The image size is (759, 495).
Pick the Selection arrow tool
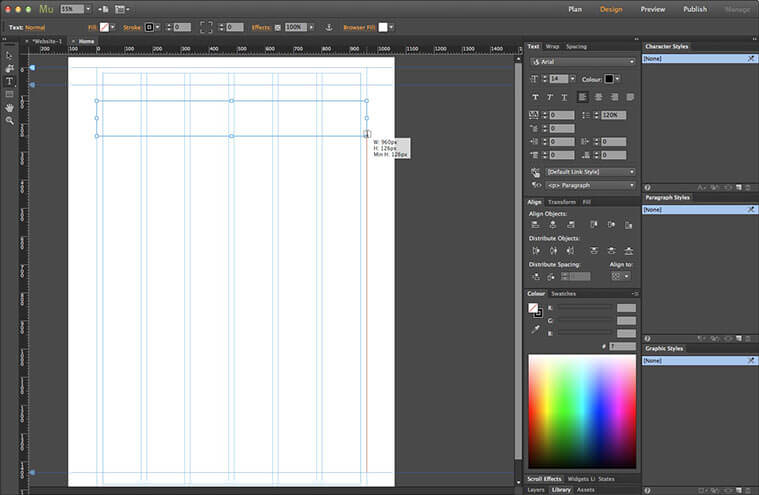(x=9, y=55)
